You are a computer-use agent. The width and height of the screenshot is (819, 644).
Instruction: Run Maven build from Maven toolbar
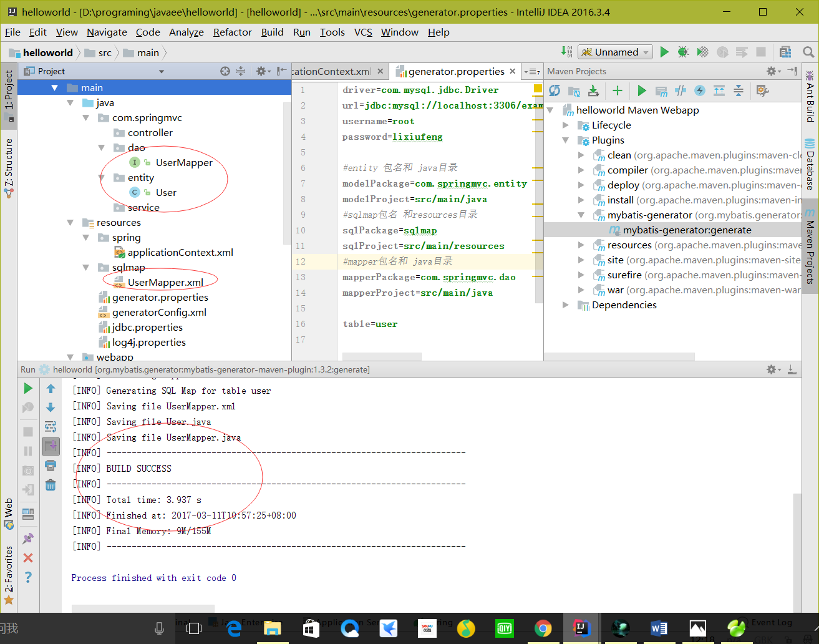pos(641,91)
